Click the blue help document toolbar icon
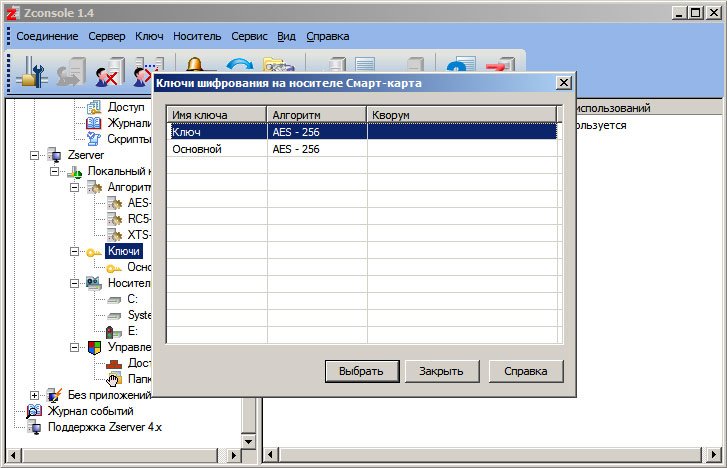 click(461, 64)
